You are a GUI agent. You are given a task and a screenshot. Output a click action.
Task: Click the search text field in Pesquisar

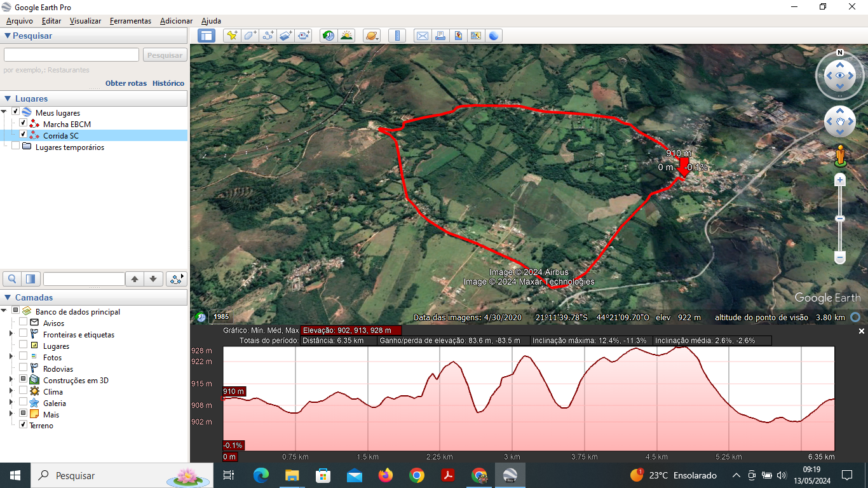click(x=71, y=55)
